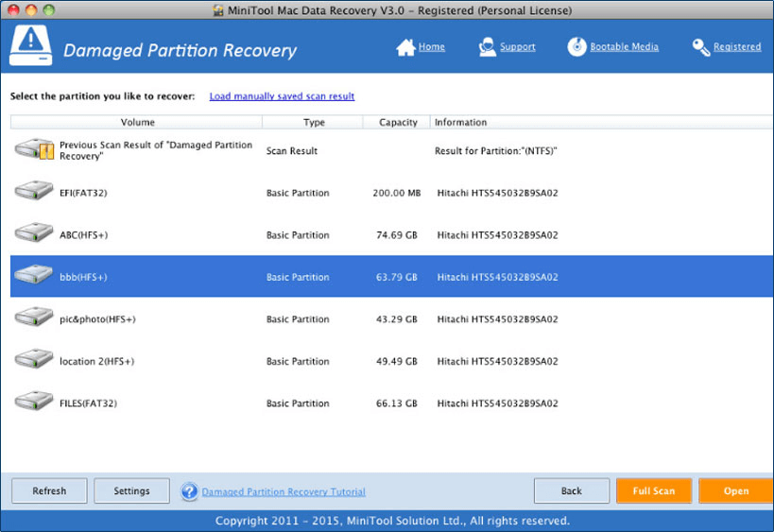The image size is (774, 532).
Task: Click Result for Partition:"(NTFS)" information text
Action: tap(495, 151)
